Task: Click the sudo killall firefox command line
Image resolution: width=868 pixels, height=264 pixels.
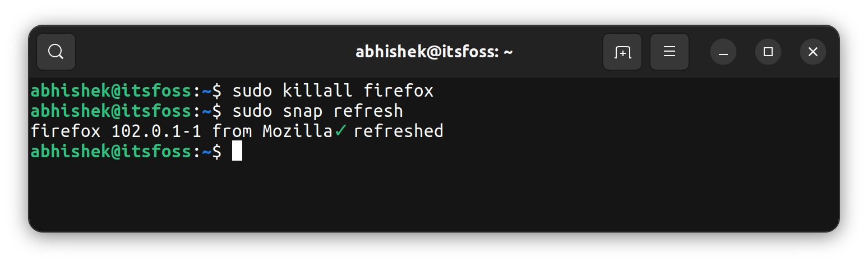Action: point(333,90)
